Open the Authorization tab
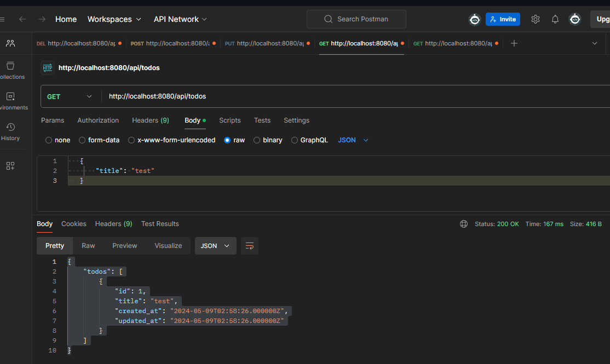This screenshot has height=364, width=610. click(98, 120)
